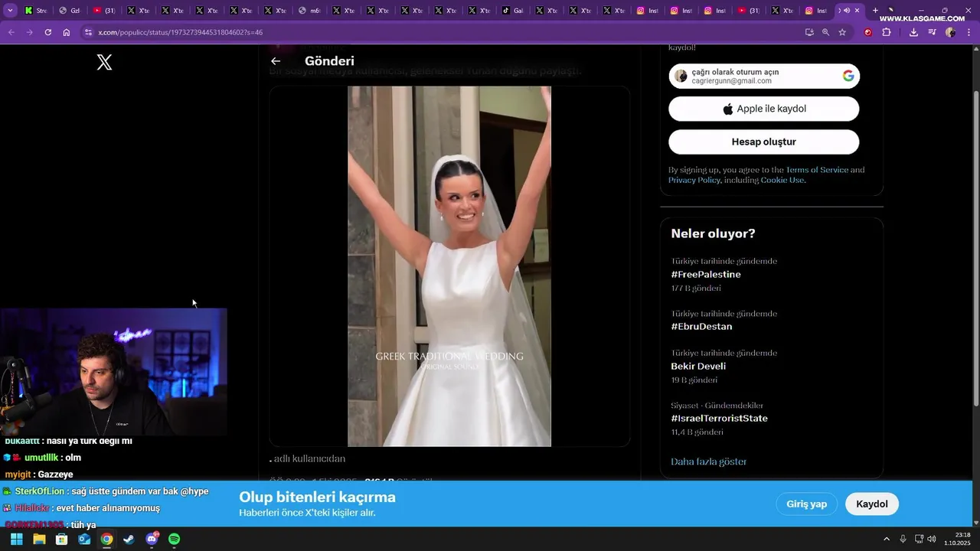The image size is (980, 551).
Task: Open Microsoft Store from taskbar
Action: point(61,539)
